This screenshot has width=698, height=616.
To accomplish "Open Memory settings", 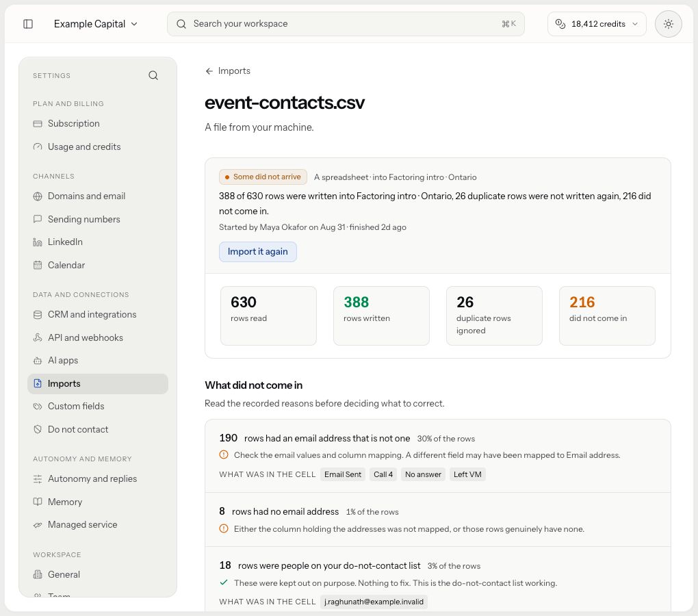I will [x=98, y=502].
